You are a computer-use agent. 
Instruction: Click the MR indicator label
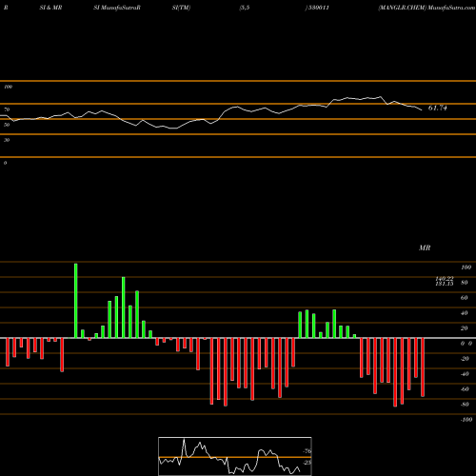(x=425, y=248)
